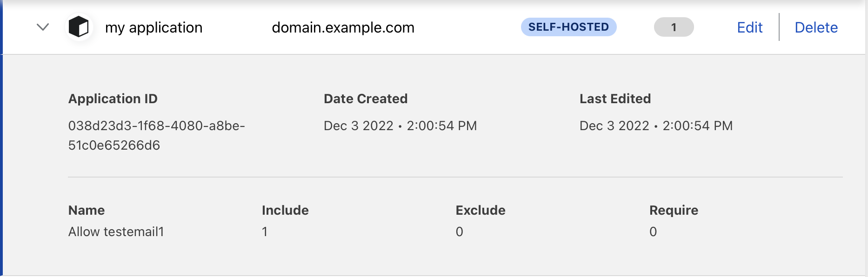Select the my application name
The height and width of the screenshot is (277, 868).
(x=154, y=27)
